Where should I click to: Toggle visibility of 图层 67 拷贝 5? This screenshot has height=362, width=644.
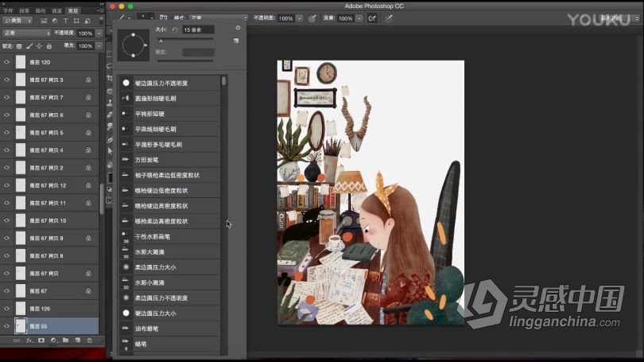pyautogui.click(x=6, y=132)
